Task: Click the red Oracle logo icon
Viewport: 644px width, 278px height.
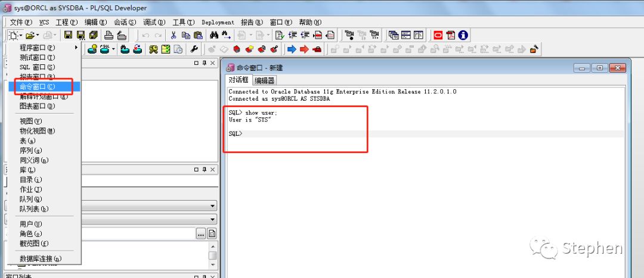Action: [x=438, y=35]
